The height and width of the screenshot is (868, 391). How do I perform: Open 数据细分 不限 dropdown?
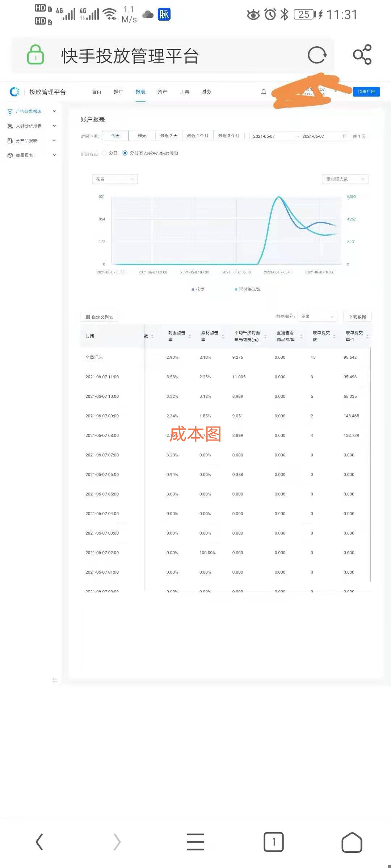(x=318, y=316)
